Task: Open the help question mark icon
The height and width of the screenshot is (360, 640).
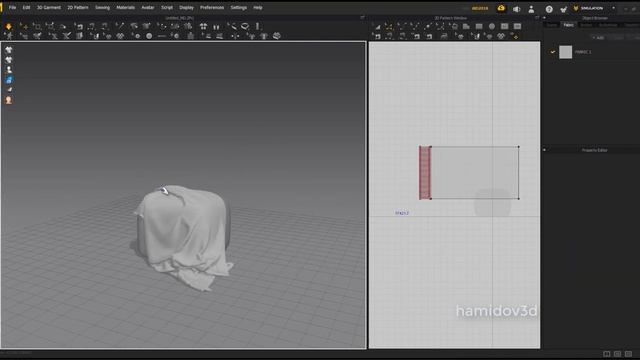Action: point(549,9)
